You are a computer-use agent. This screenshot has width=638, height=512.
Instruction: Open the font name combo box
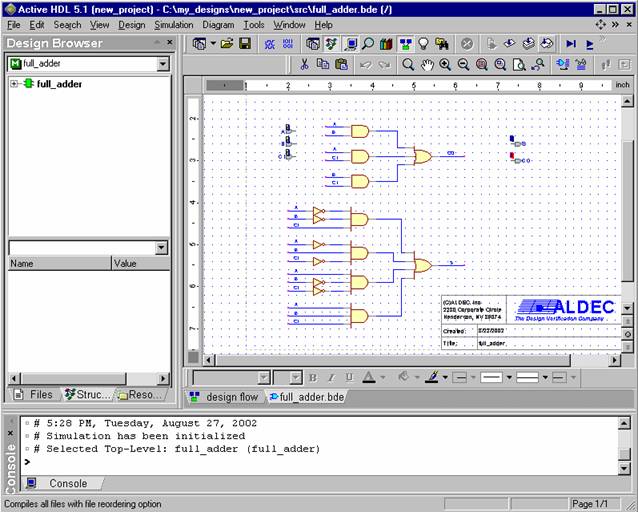232,378
